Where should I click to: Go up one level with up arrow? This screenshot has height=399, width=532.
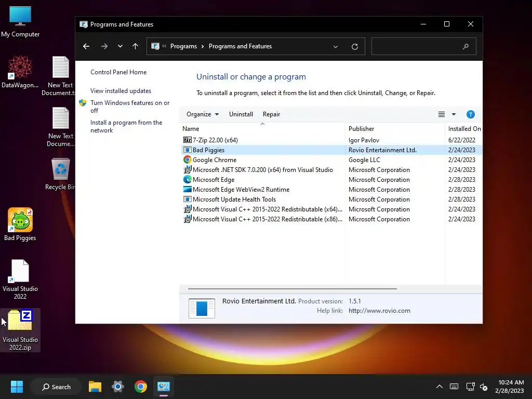(136, 46)
